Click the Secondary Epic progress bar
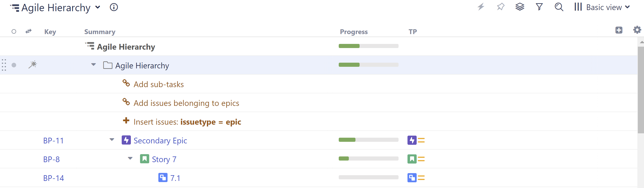This screenshot has height=188, width=644. [368, 140]
